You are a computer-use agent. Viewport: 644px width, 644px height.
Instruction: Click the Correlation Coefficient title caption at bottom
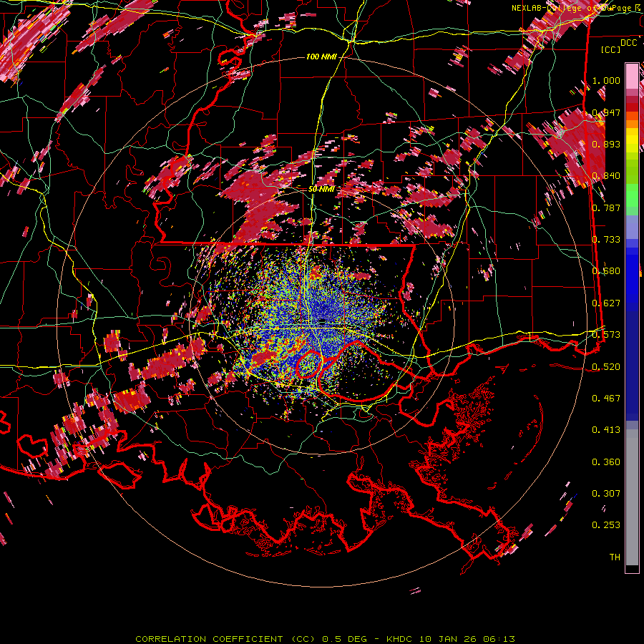click(326, 639)
